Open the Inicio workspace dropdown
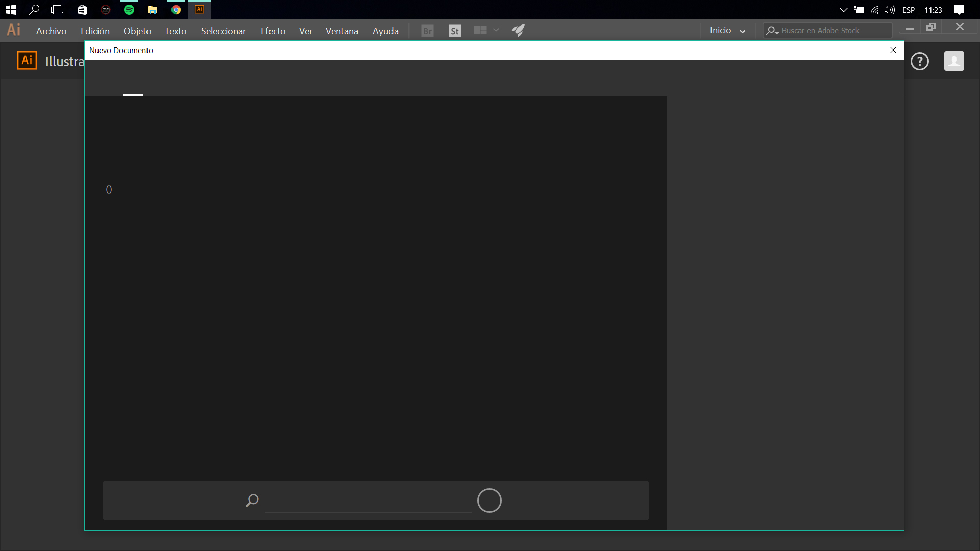This screenshot has width=980, height=551. tap(727, 30)
